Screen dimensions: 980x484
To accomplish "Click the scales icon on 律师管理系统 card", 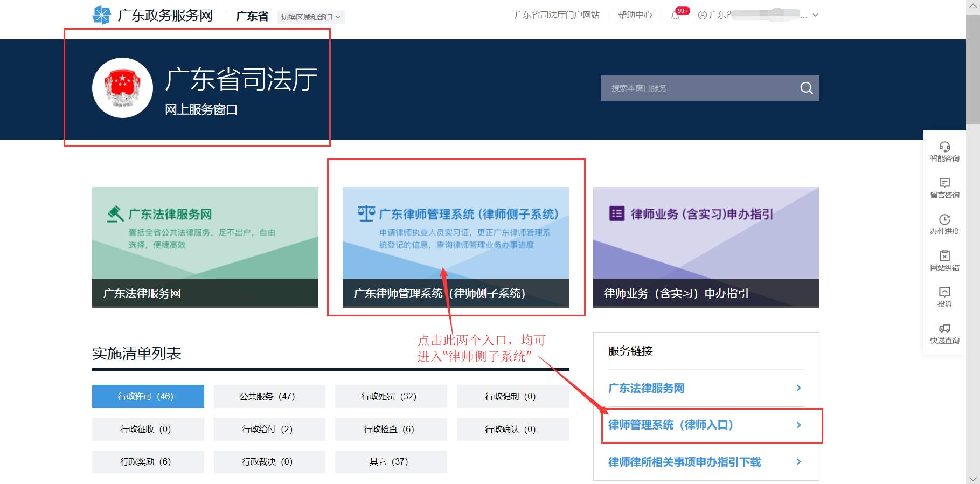I will click(x=366, y=213).
